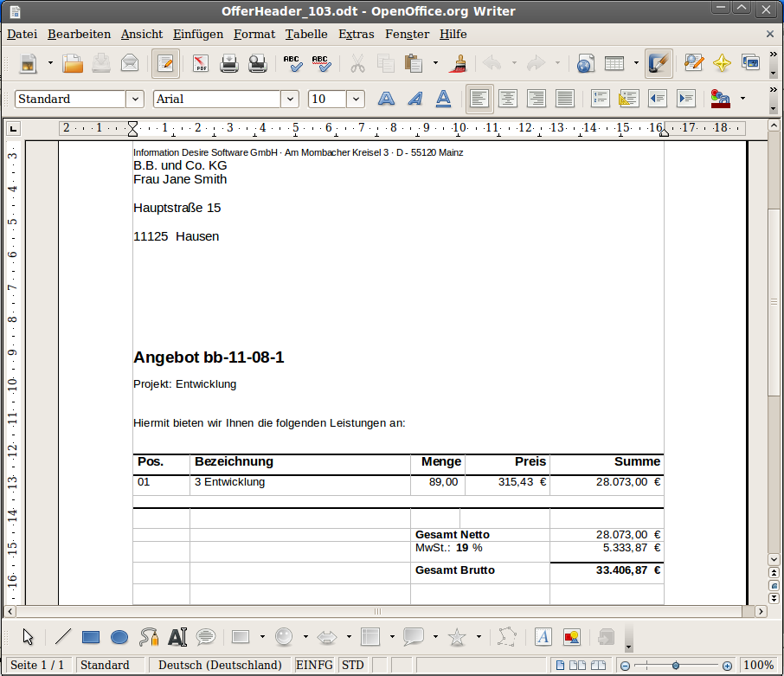
Task: Select the Ellipse drawing tool
Action: click(119, 636)
